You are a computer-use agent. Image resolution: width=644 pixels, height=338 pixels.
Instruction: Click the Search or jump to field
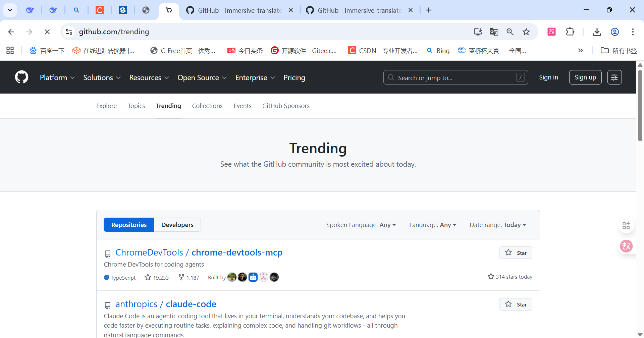point(455,77)
